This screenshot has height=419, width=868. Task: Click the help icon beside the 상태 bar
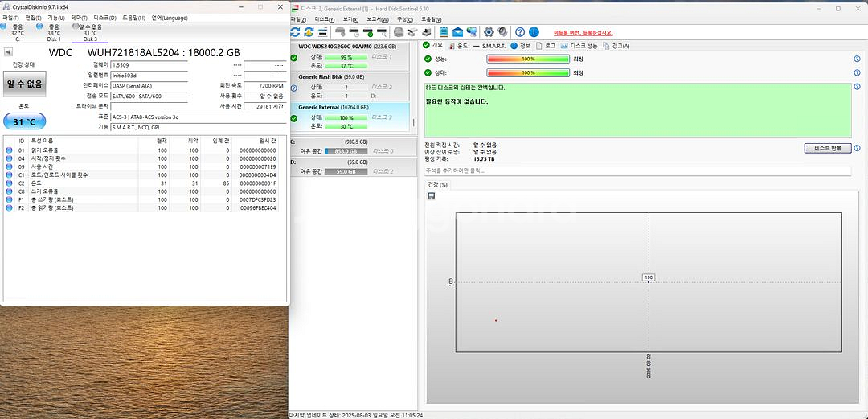[857, 72]
